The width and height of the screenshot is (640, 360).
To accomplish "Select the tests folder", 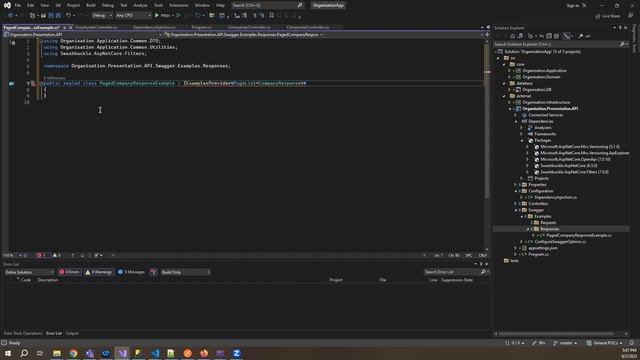I will pos(514,260).
